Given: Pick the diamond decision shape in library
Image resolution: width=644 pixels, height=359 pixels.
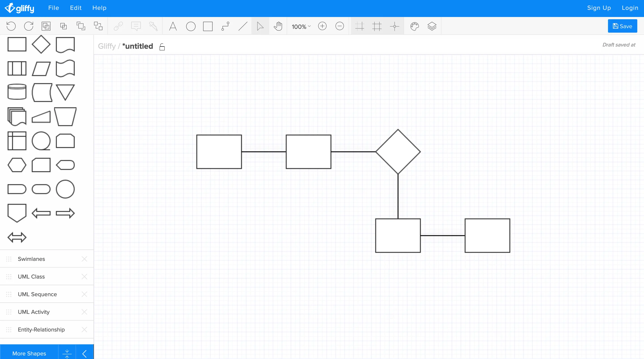Looking at the screenshot, I should 41,44.
